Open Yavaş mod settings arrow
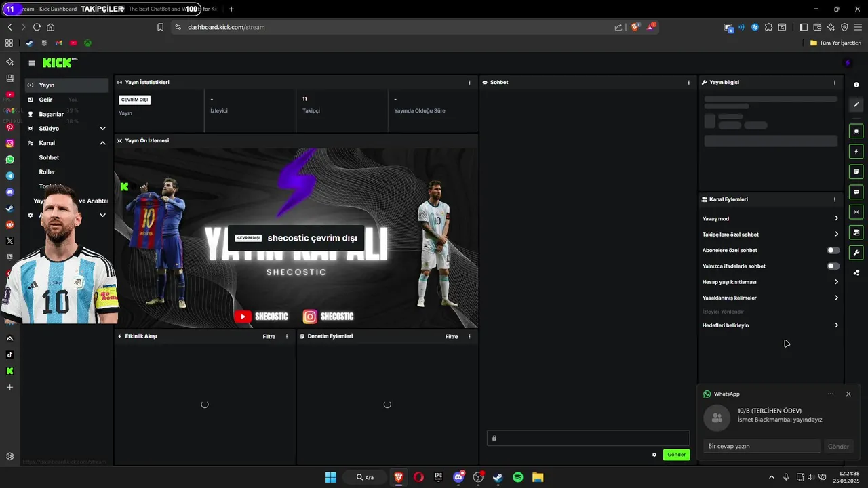This screenshot has width=868, height=488. coord(836,218)
